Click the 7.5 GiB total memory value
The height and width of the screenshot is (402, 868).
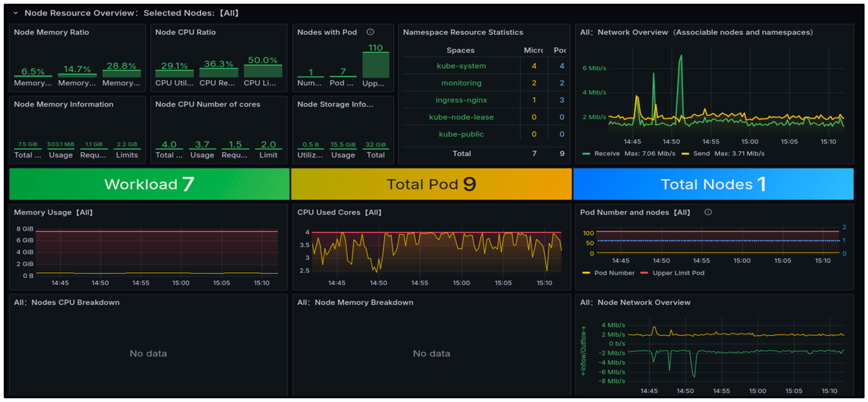coord(28,145)
